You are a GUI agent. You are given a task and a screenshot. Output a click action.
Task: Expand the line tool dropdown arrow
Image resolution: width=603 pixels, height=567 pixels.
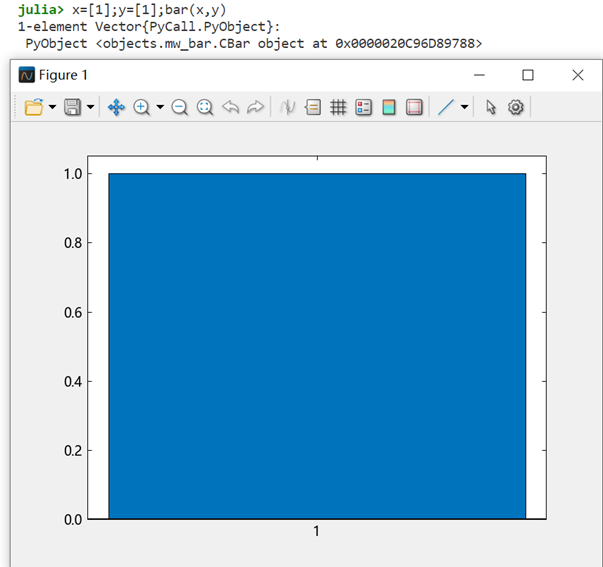(465, 107)
